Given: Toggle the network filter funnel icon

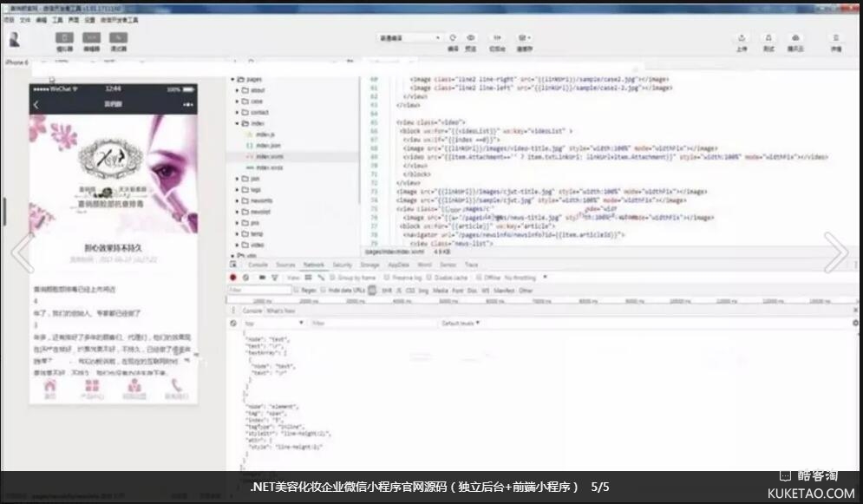Looking at the screenshot, I should coord(275,278).
